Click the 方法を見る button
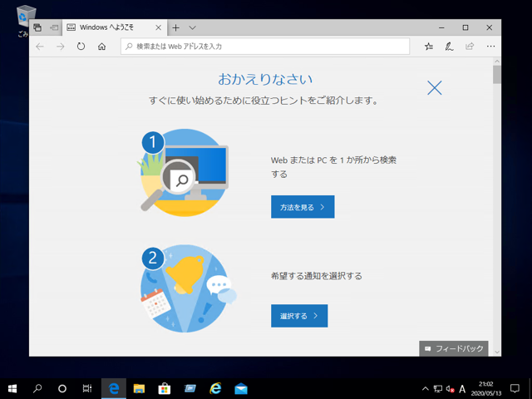532x399 pixels. click(303, 207)
